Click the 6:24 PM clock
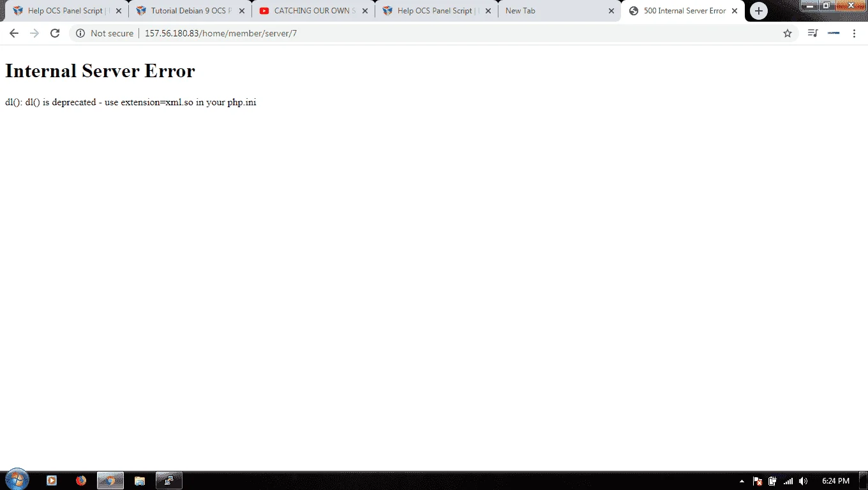This screenshot has height=490, width=868. coord(835,481)
